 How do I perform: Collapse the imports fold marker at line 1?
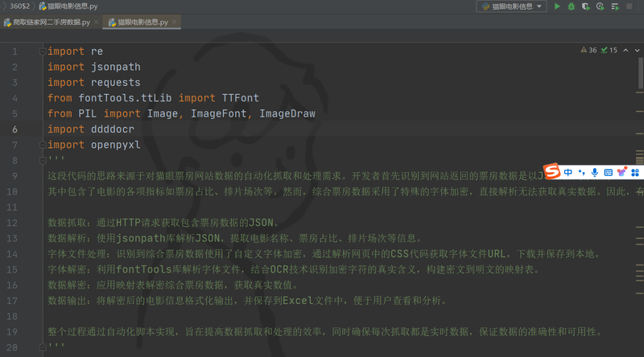click(x=43, y=51)
